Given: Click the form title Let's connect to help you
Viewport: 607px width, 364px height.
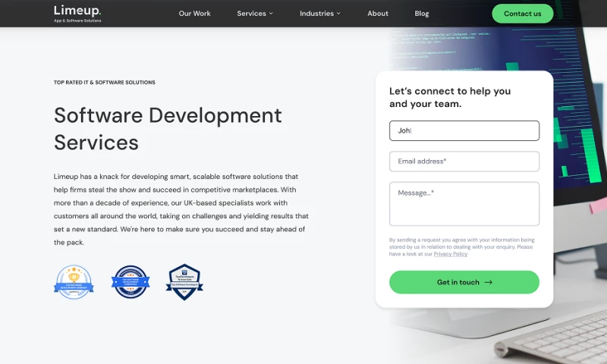Looking at the screenshot, I should tap(449, 97).
